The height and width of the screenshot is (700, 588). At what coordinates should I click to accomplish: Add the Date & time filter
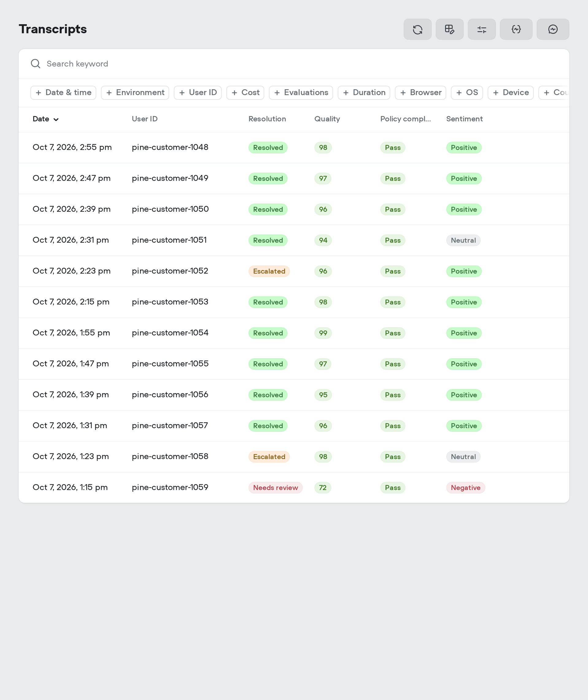click(63, 93)
